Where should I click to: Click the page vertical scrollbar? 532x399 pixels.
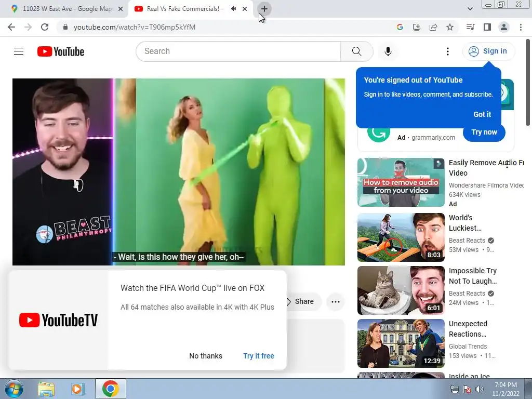click(528, 83)
